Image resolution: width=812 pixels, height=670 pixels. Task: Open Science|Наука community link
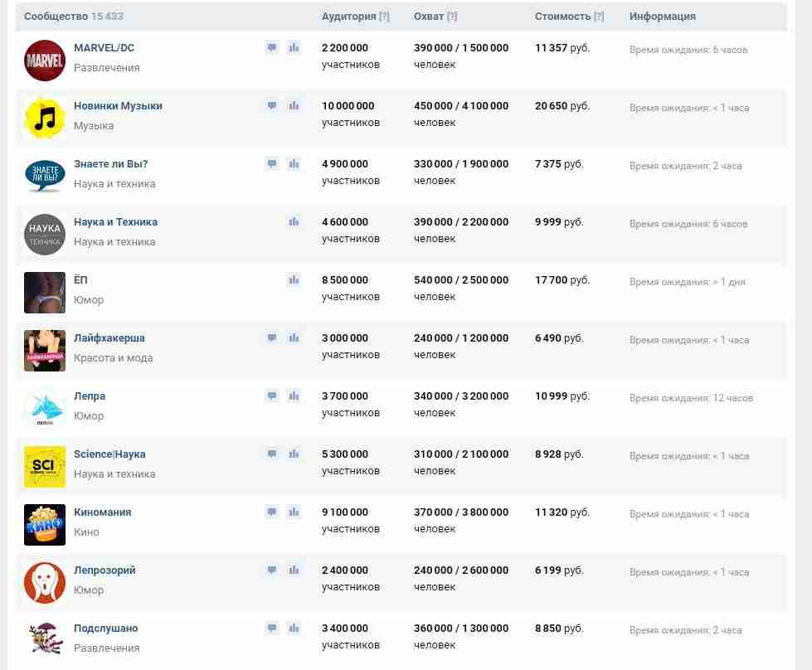pos(109,454)
